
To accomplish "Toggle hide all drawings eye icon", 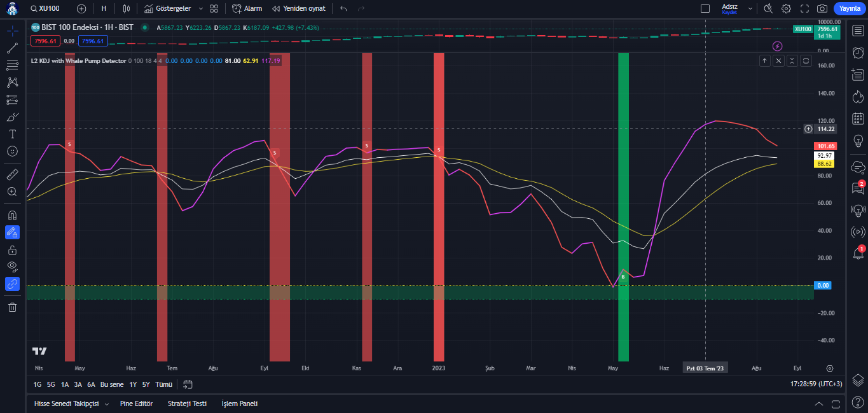I will (12, 266).
